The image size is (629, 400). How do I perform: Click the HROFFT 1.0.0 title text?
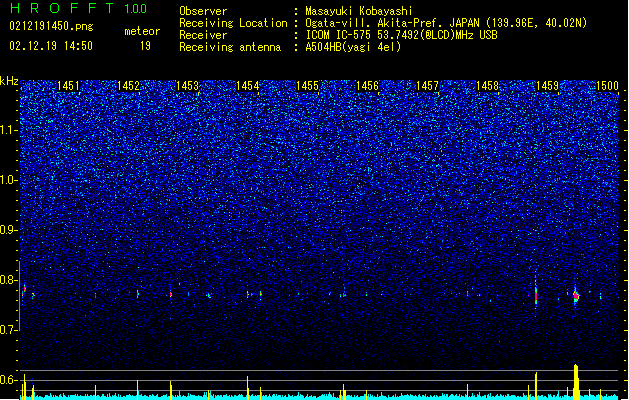pyautogui.click(x=78, y=8)
